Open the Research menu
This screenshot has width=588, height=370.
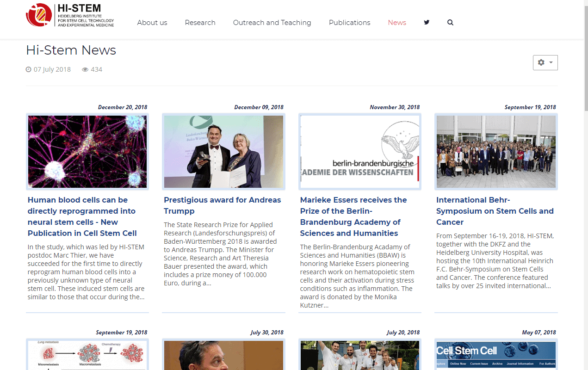coord(200,23)
